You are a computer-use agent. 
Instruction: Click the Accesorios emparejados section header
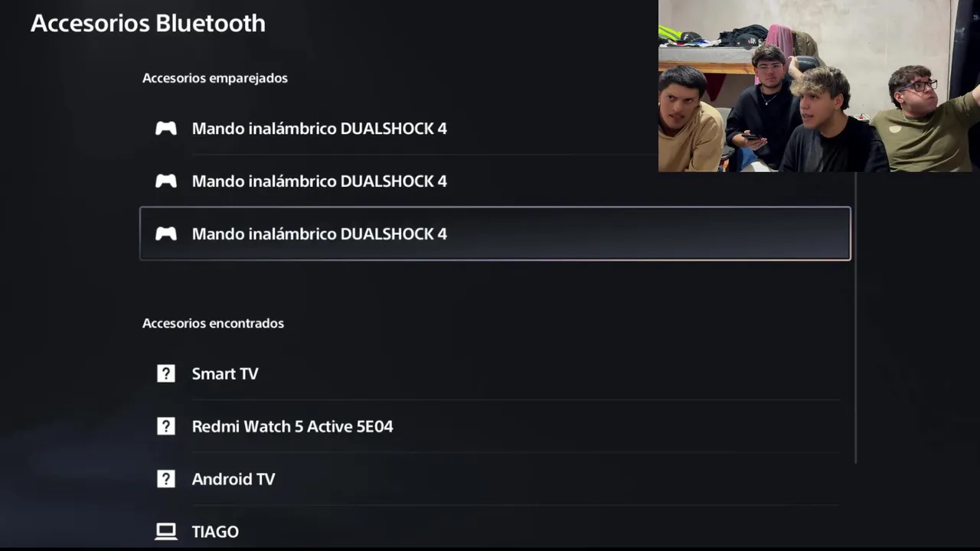pos(215,78)
